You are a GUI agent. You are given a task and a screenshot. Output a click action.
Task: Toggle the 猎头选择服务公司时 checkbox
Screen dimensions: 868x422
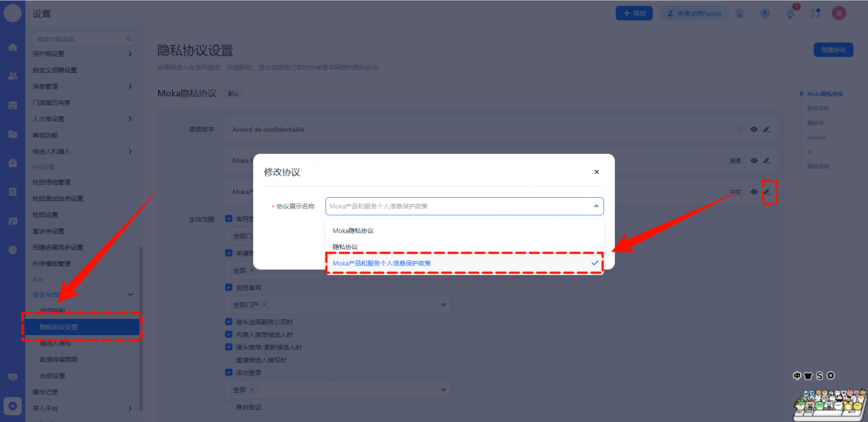point(229,322)
